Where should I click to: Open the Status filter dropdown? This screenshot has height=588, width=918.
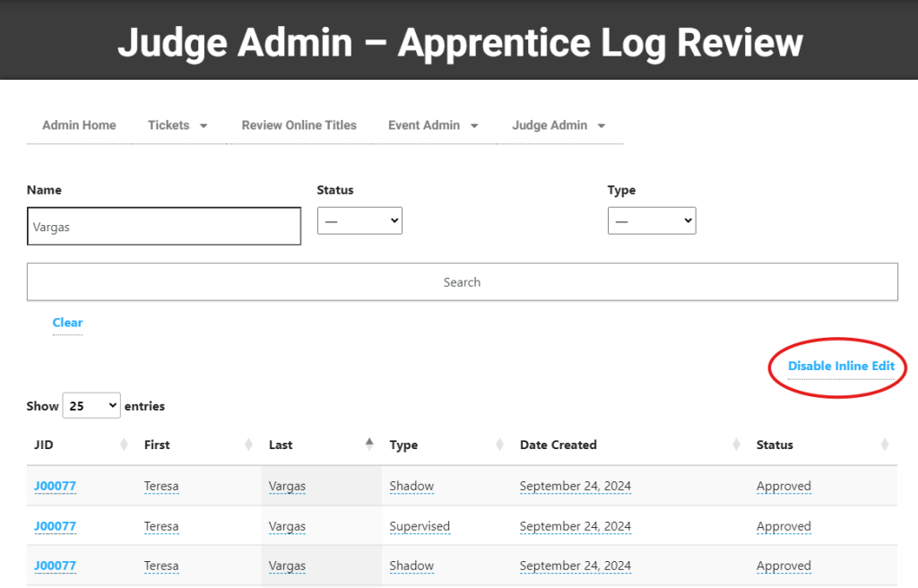coord(359,220)
